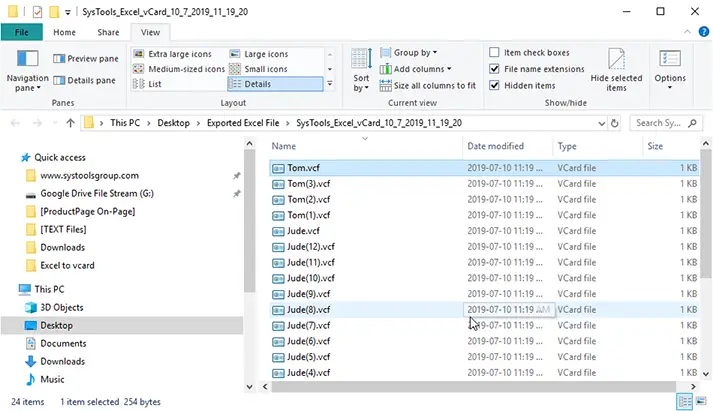This screenshot has width=713, height=411.
Task: Switch to details view status bar icon
Action: (x=684, y=402)
